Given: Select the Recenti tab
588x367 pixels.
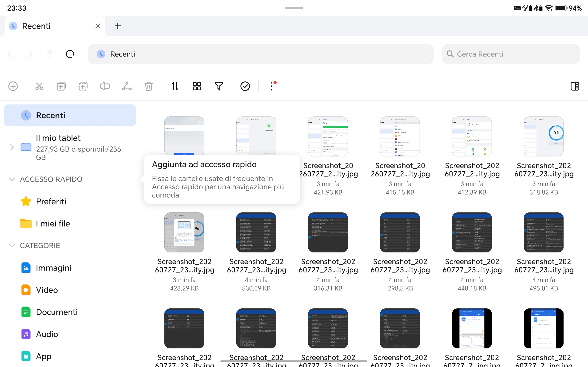Looking at the screenshot, I should click(55, 26).
